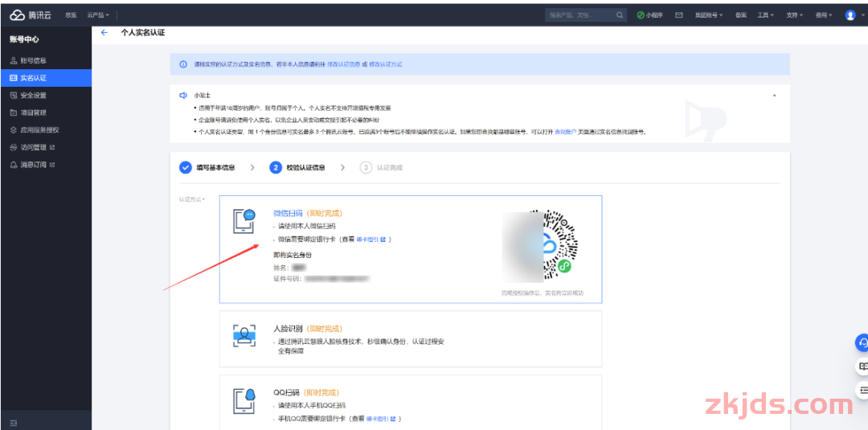Open 绑卡指引 link under 微信扫码
The image size is (868, 430).
click(x=371, y=239)
